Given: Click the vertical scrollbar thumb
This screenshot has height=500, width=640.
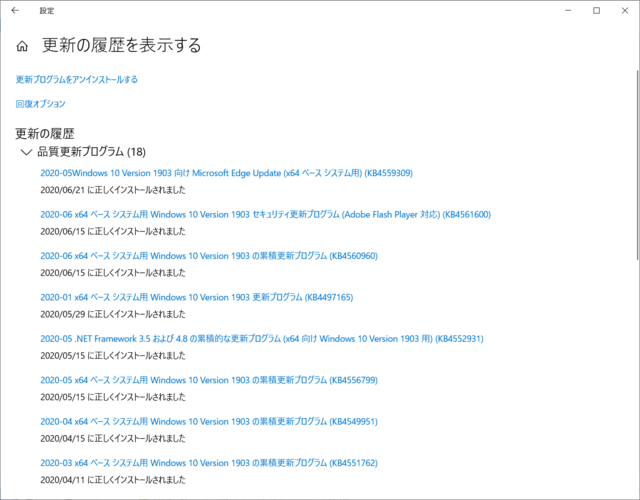Looking at the screenshot, I should click(x=638, y=165).
